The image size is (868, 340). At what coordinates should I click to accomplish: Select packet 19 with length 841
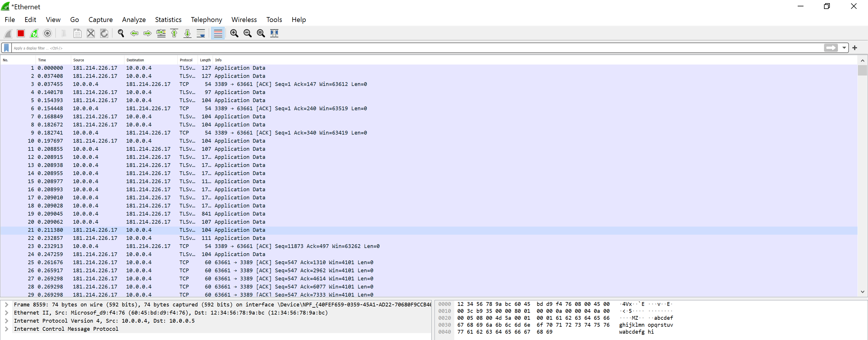click(x=429, y=214)
